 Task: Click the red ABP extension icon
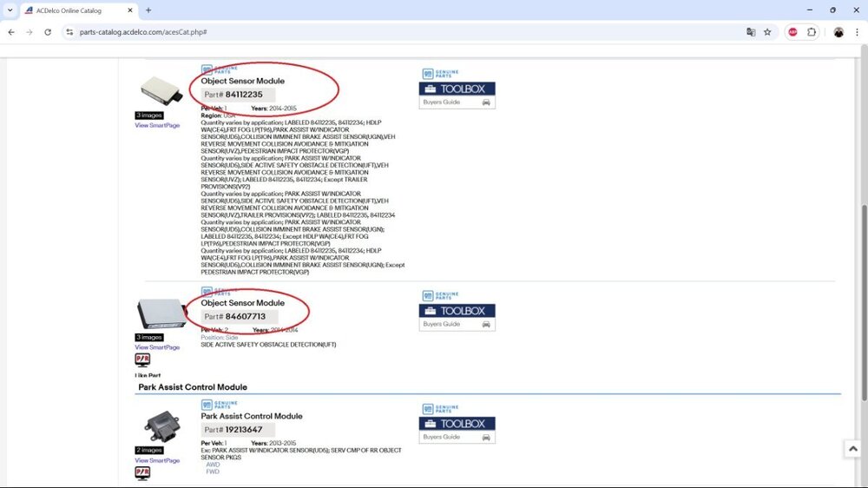tap(792, 32)
